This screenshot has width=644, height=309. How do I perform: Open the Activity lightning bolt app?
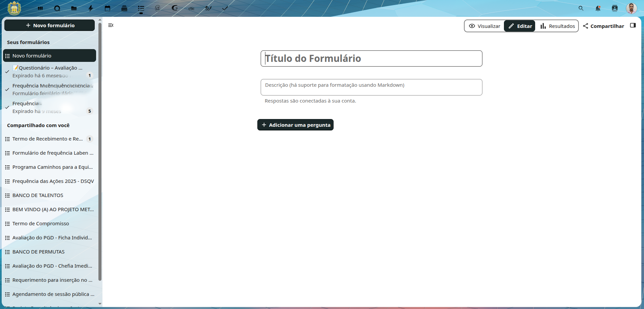[x=91, y=8]
